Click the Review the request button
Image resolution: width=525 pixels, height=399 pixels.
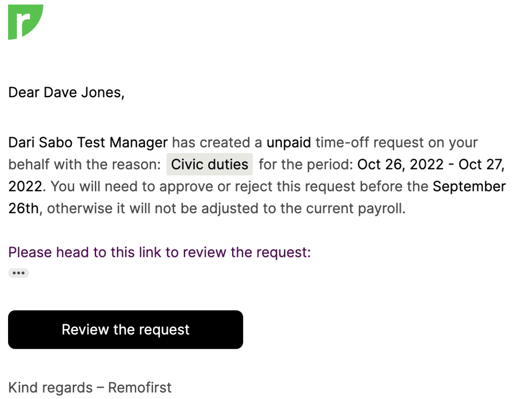click(x=126, y=330)
